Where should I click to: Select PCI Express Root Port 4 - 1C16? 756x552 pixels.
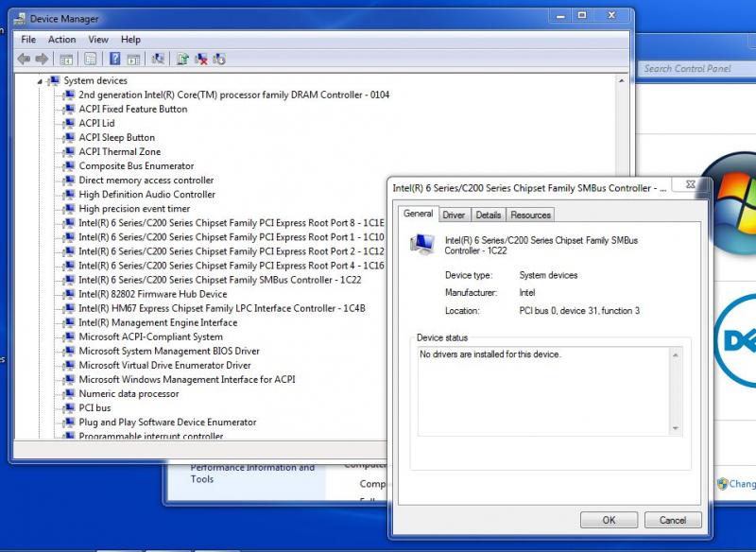pyautogui.click(x=232, y=266)
